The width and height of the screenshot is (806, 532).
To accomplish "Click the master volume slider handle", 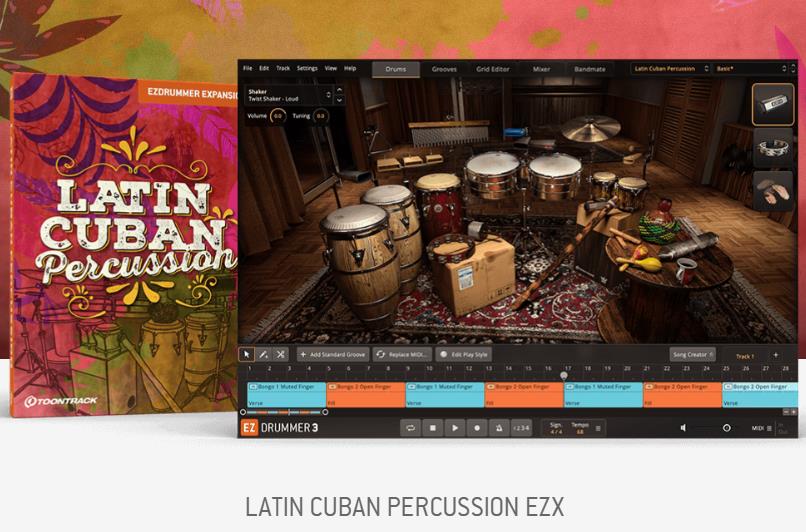I will click(726, 428).
